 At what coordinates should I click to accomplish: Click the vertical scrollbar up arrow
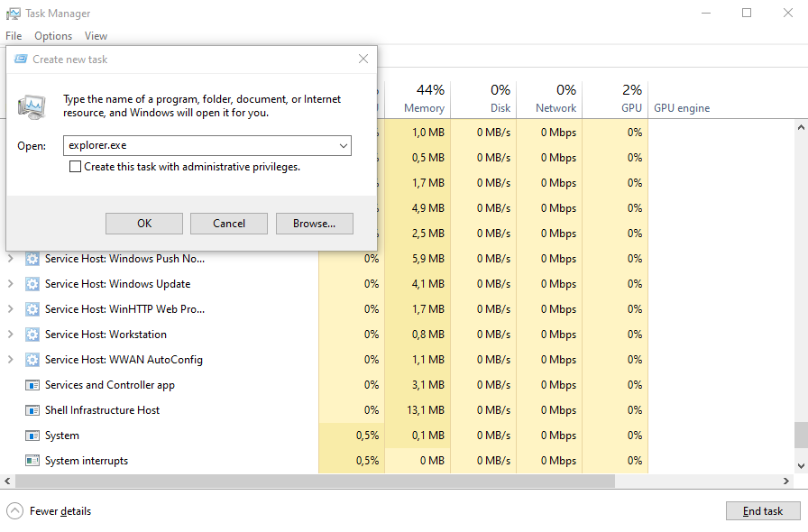(x=801, y=127)
